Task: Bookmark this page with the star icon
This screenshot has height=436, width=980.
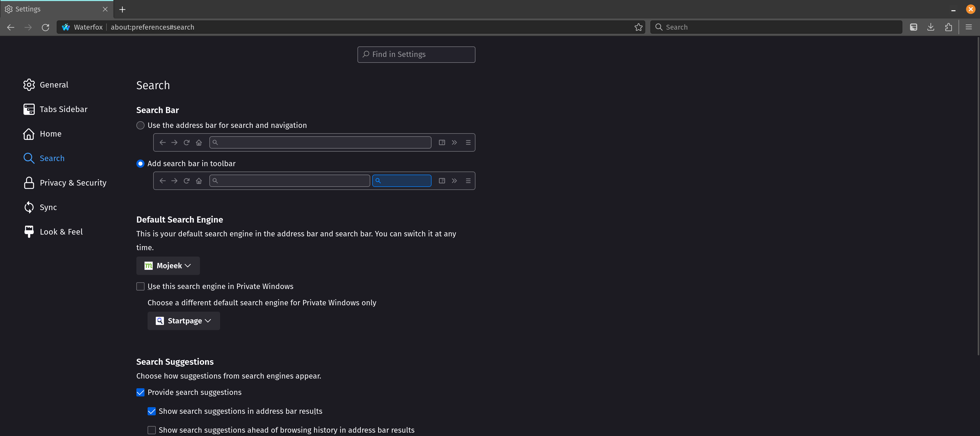Action: (638, 27)
